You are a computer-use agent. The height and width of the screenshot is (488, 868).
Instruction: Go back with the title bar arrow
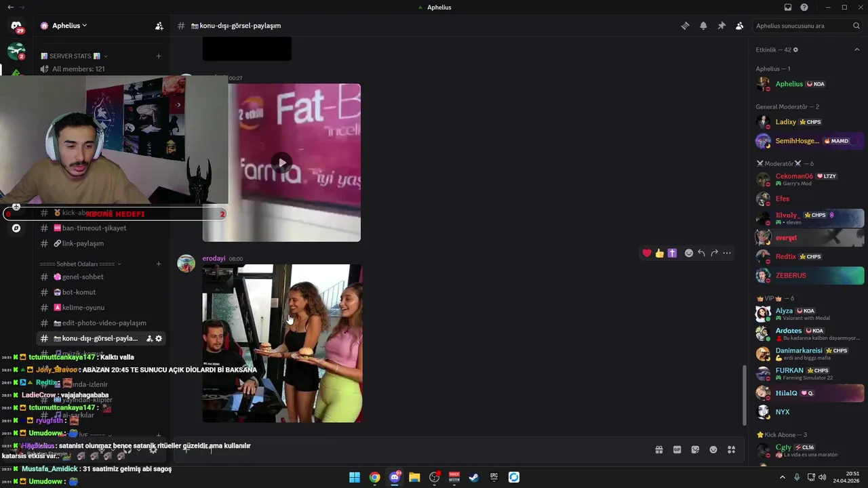coord(10,7)
